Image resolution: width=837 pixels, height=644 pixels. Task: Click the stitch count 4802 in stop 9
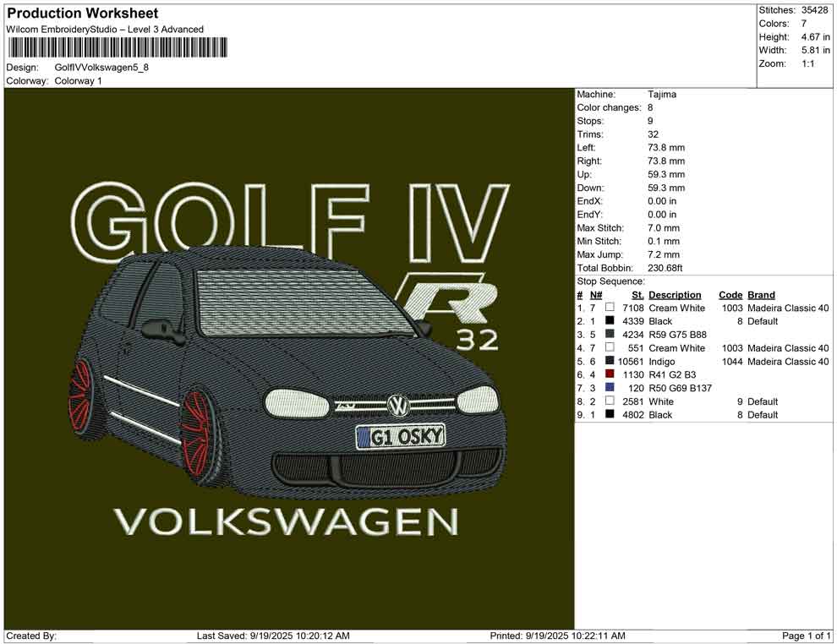633,415
